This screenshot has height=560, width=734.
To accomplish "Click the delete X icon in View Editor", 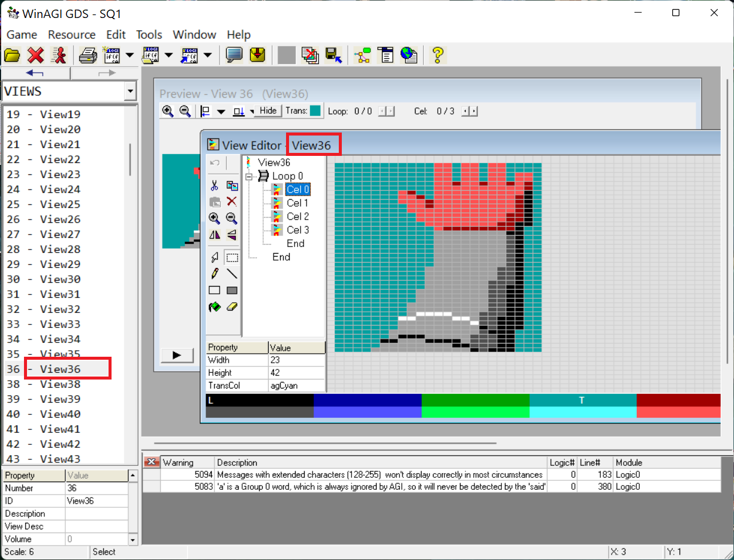I will [x=232, y=202].
